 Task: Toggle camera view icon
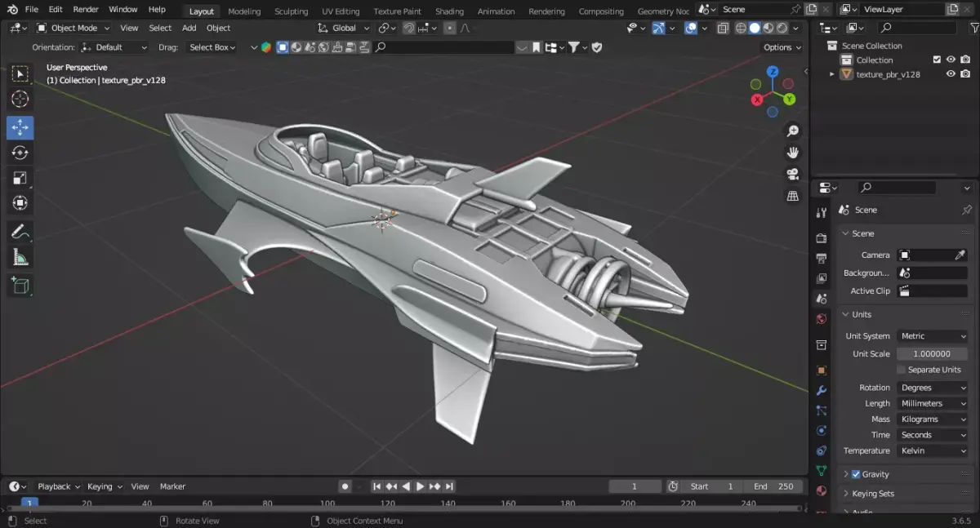(792, 174)
